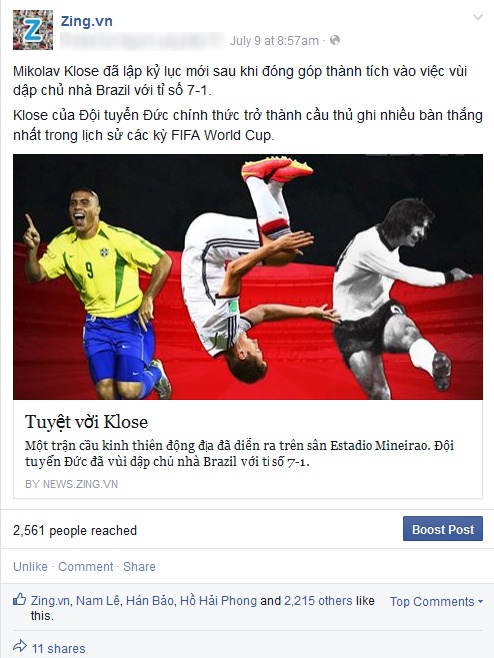This screenshot has width=494, height=658.
Task: Open the Tuyệt vời Klose headline
Action: [x=86, y=422]
